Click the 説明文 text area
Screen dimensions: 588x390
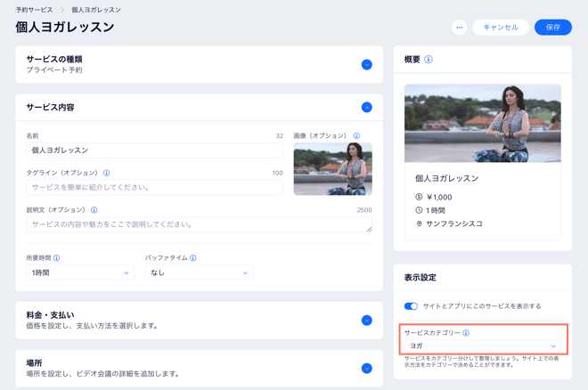pos(200,224)
